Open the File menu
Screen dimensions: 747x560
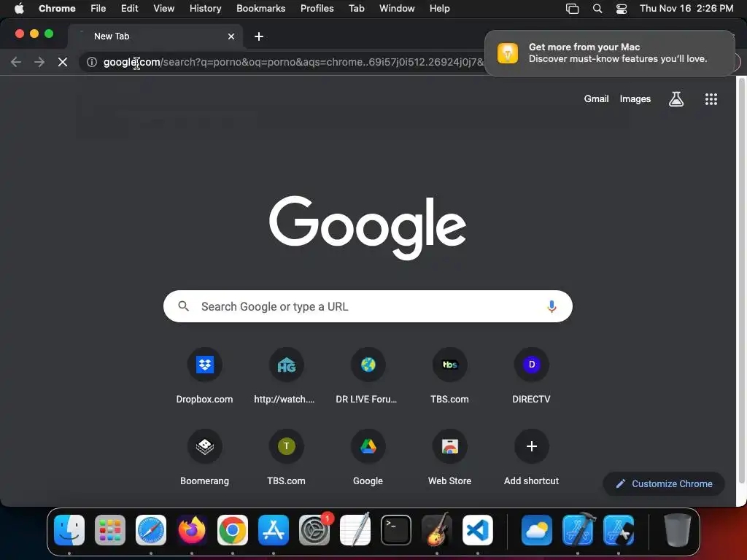click(x=98, y=8)
